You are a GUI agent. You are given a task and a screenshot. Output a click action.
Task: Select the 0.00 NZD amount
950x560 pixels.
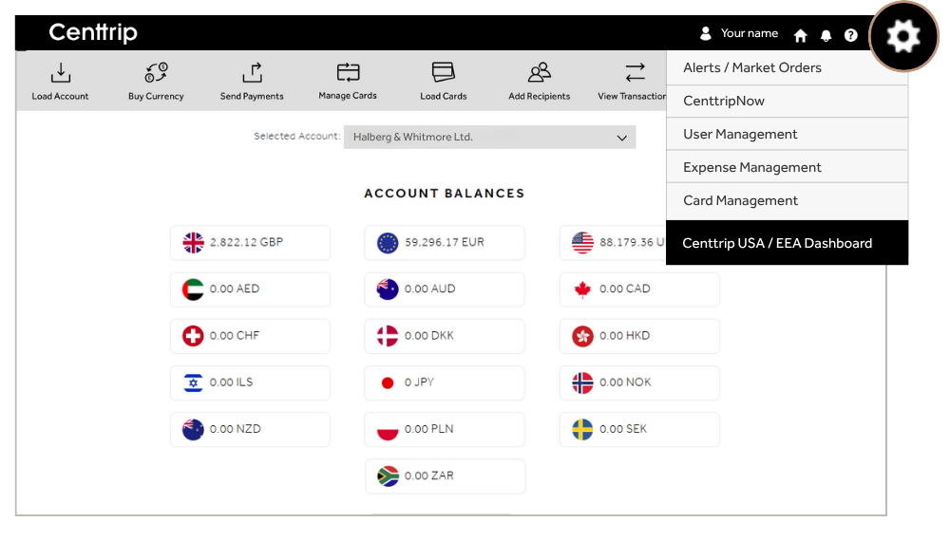click(x=235, y=429)
